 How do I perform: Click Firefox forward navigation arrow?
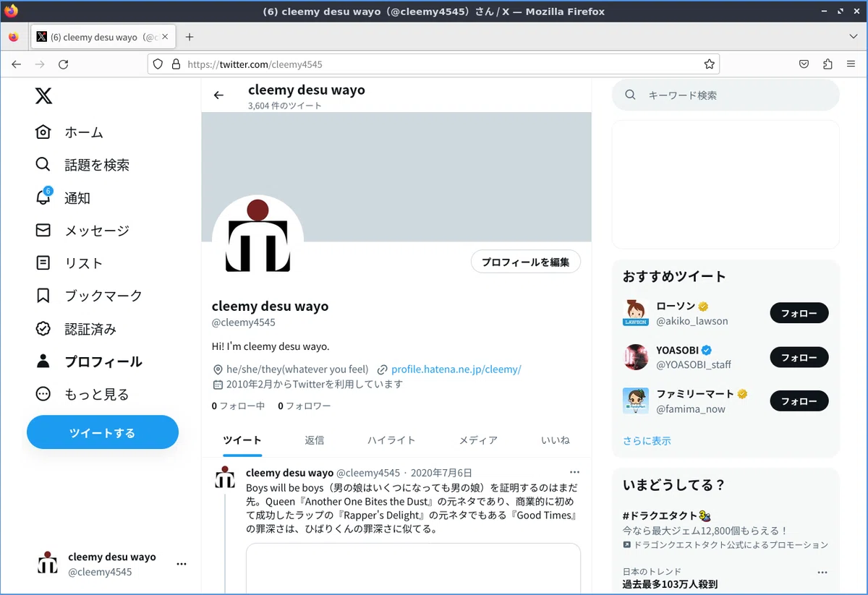click(x=40, y=64)
